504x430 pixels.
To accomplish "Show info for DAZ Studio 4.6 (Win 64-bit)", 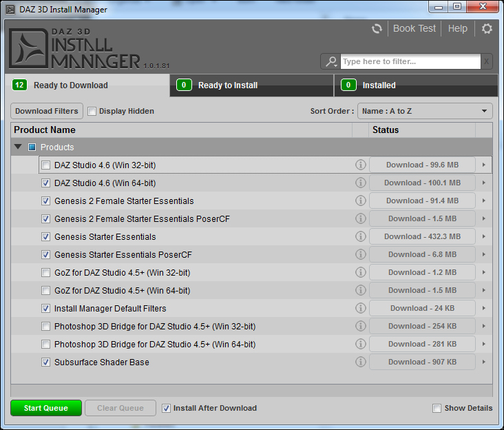I will pyautogui.click(x=360, y=183).
